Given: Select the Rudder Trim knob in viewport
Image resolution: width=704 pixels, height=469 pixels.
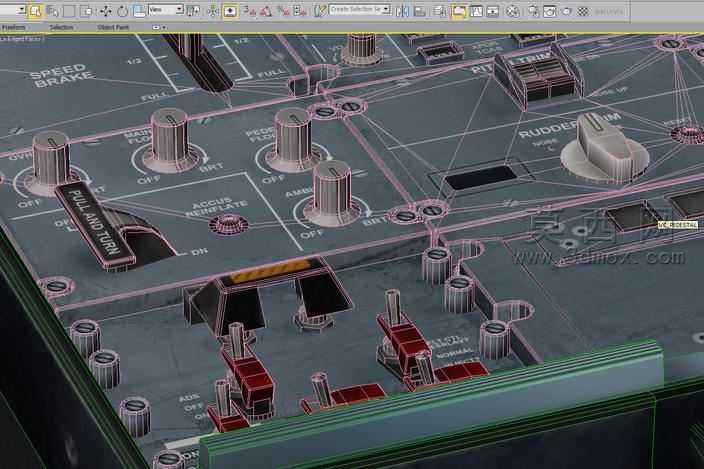Looking at the screenshot, I should 605,148.
